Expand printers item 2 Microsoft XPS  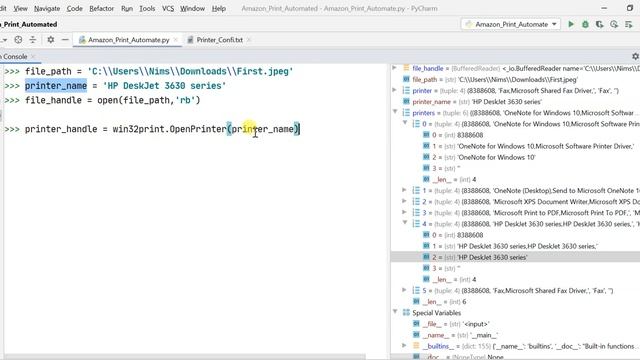(x=405, y=201)
